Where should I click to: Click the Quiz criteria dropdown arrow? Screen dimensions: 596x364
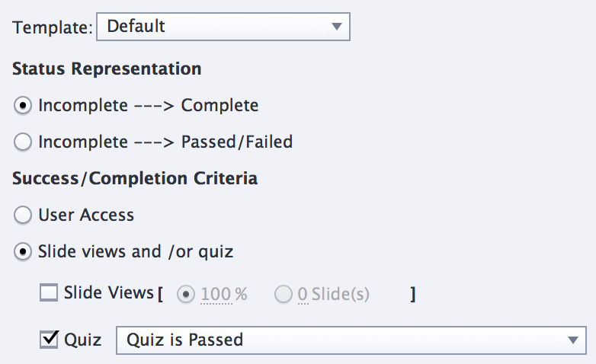tap(573, 340)
